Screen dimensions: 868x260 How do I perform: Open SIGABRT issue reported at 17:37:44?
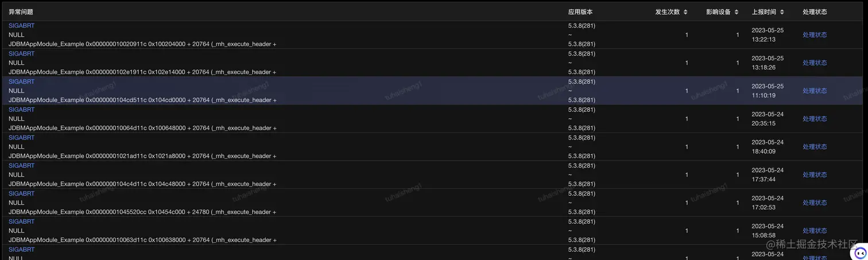point(22,165)
